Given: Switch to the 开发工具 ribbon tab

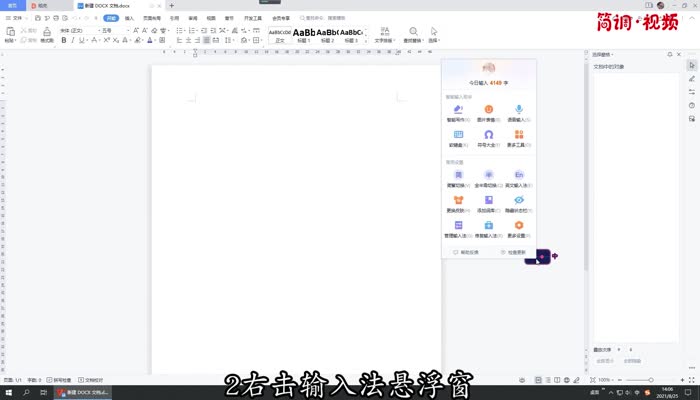Looking at the screenshot, I should (253, 18).
